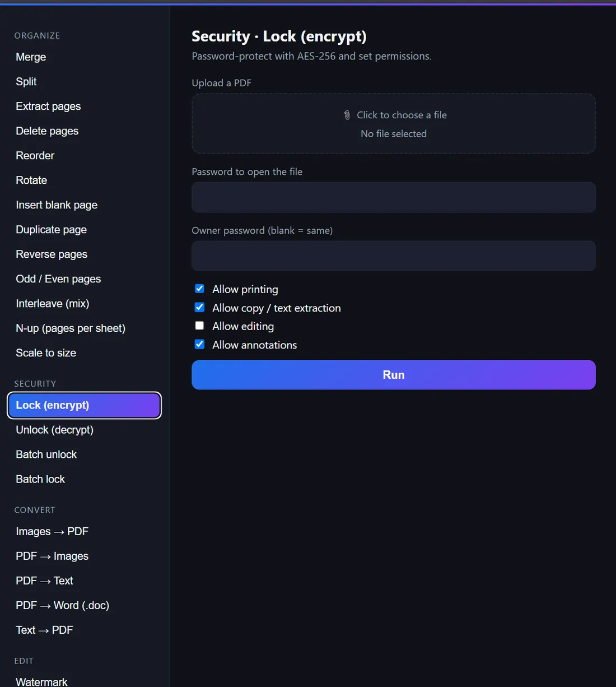This screenshot has height=687, width=616.
Task: Open Reverse pages tool
Action: click(x=84, y=254)
